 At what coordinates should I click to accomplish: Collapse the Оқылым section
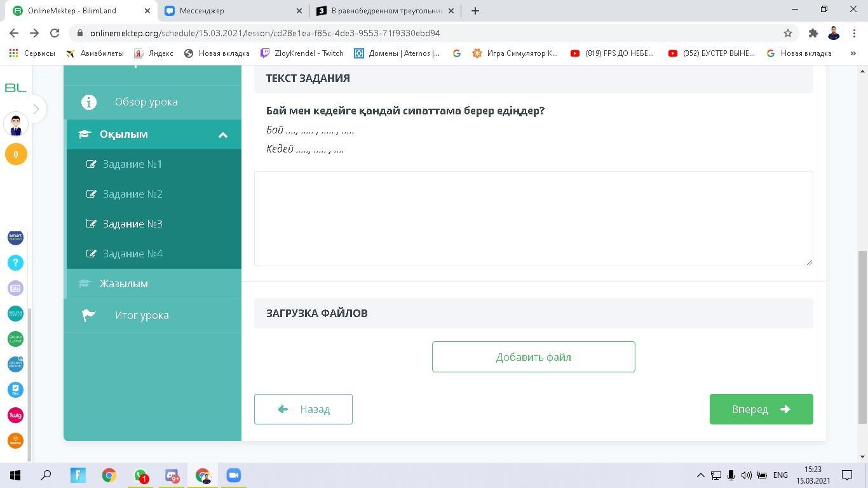point(222,135)
